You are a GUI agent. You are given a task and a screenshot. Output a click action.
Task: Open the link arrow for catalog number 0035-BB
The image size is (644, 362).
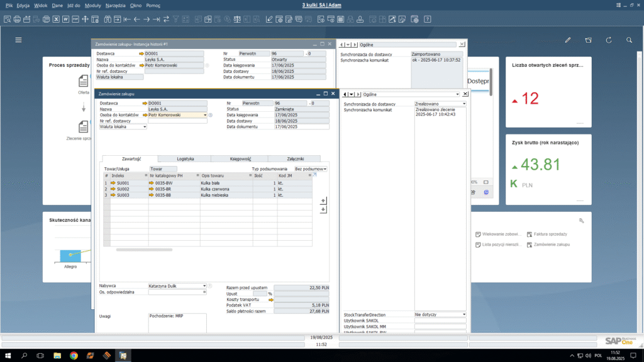click(151, 195)
